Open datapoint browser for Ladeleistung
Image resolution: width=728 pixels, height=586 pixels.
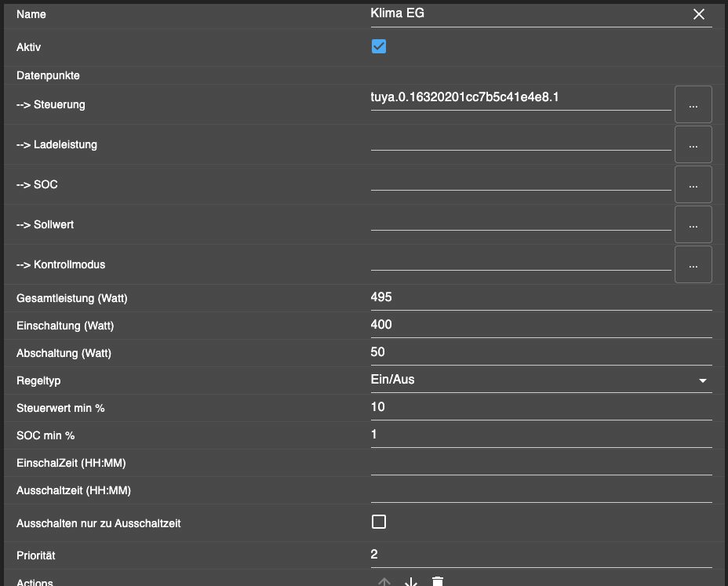click(693, 144)
